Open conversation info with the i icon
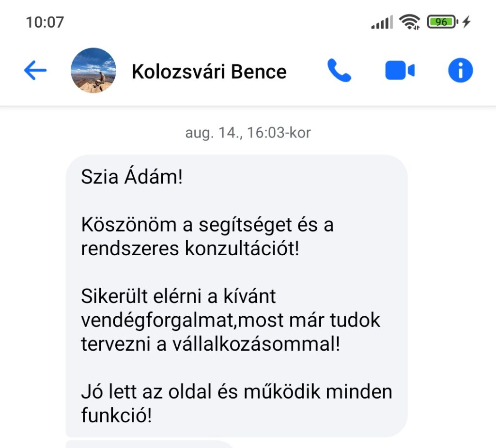Viewport: 496px width, 448px height. (x=460, y=71)
